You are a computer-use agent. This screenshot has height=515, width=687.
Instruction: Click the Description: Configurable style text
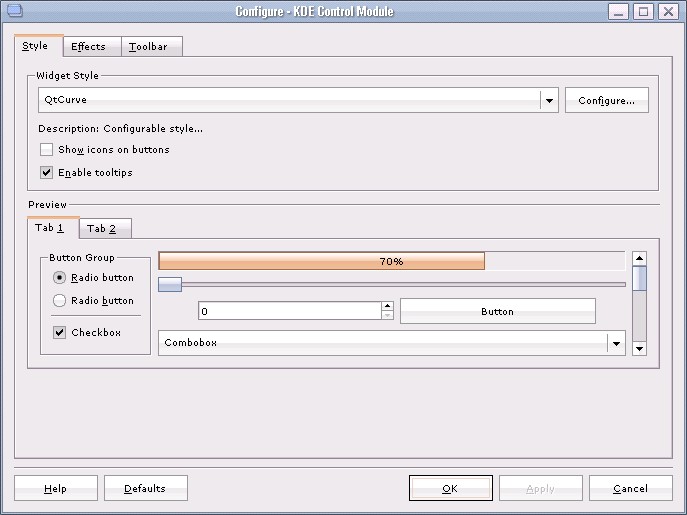(120, 128)
